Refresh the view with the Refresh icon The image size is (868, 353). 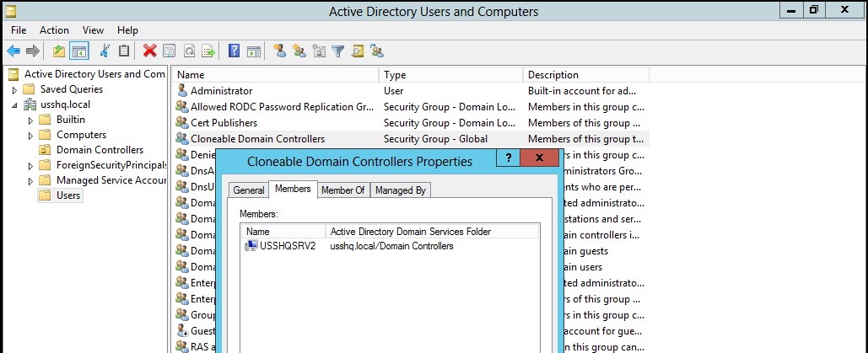(x=189, y=51)
